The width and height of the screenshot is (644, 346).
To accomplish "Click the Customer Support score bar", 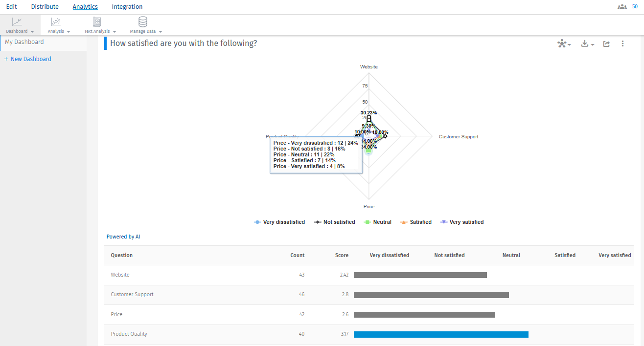I will point(431,295).
